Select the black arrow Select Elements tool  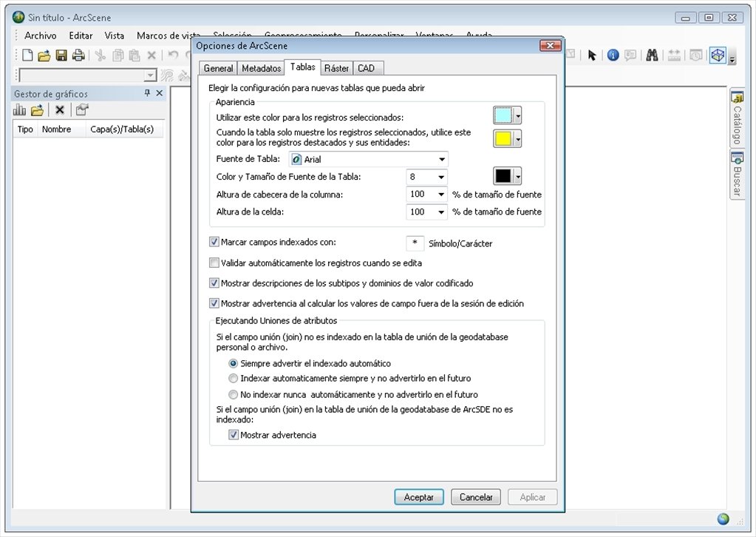click(x=592, y=55)
